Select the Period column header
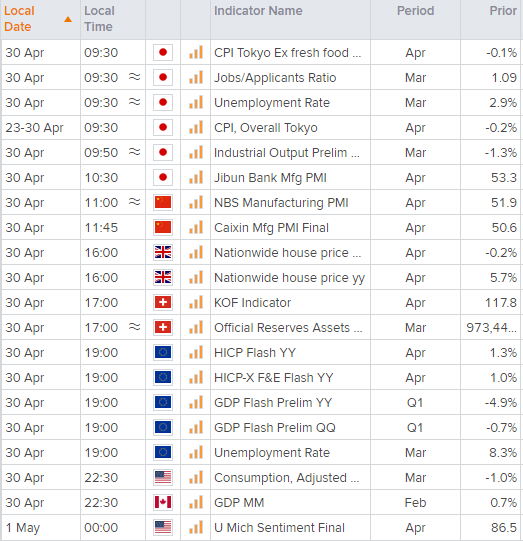Screen dimensions: 523x541 click(x=415, y=11)
